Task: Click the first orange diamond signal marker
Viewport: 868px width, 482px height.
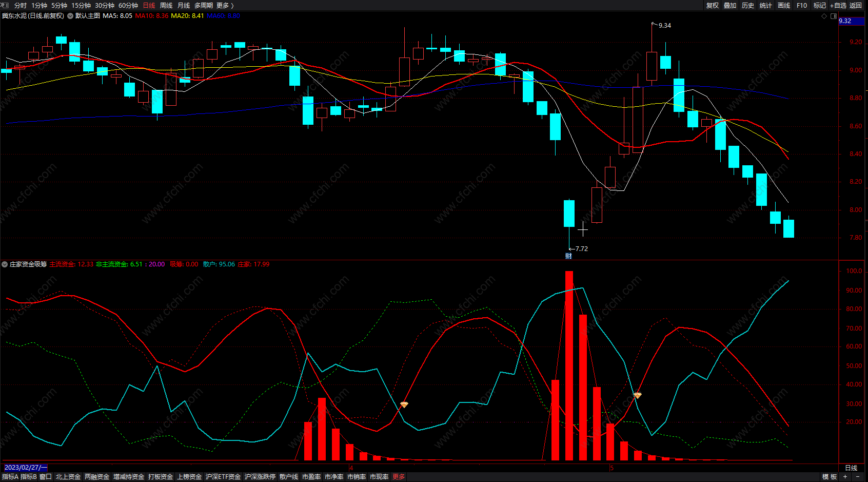Action: coord(404,405)
